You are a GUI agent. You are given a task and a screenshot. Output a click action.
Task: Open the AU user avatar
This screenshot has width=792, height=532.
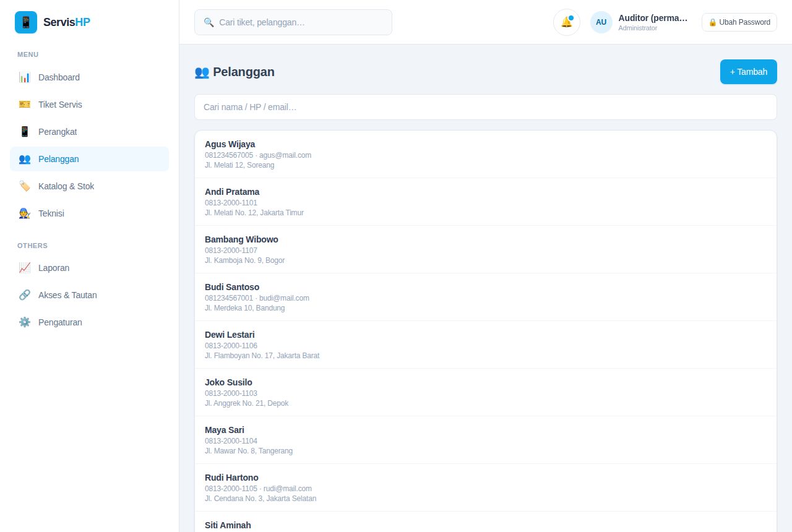601,22
